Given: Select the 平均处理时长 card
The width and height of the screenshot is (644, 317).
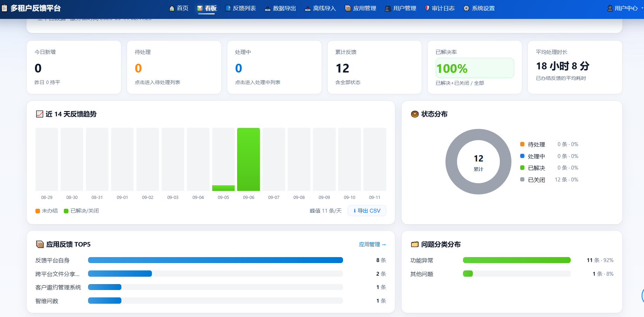Looking at the screenshot, I should (575, 67).
